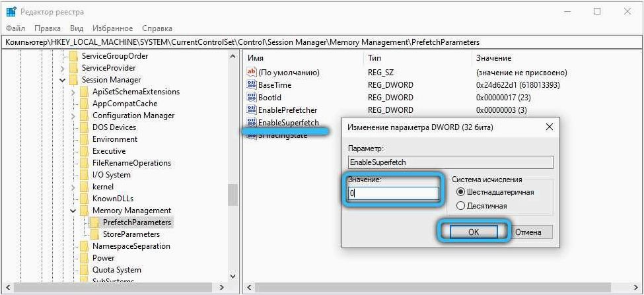Click the Session Manager folder icon
Image resolution: width=644 pixels, height=295 pixels.
pos(73,80)
